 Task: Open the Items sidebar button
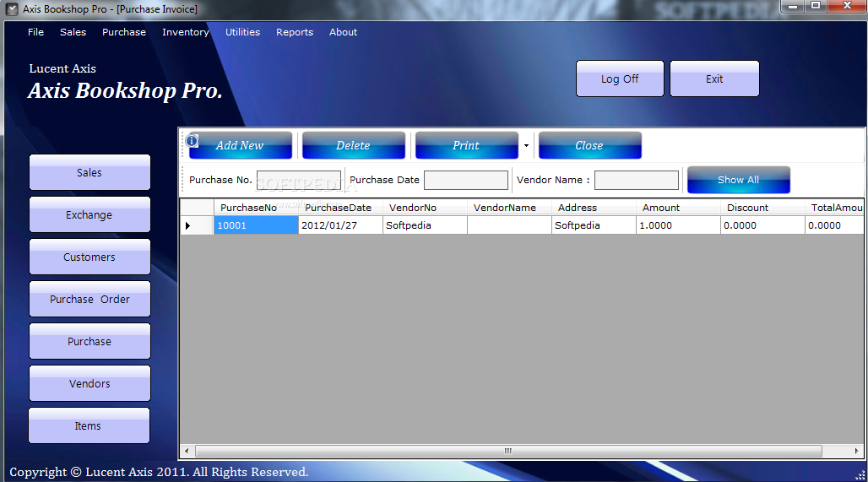pyautogui.click(x=90, y=425)
